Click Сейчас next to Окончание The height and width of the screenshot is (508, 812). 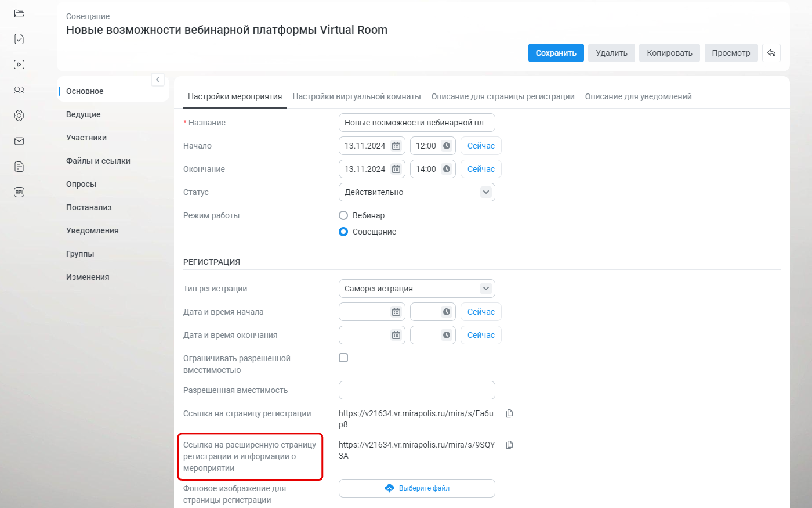(x=481, y=169)
